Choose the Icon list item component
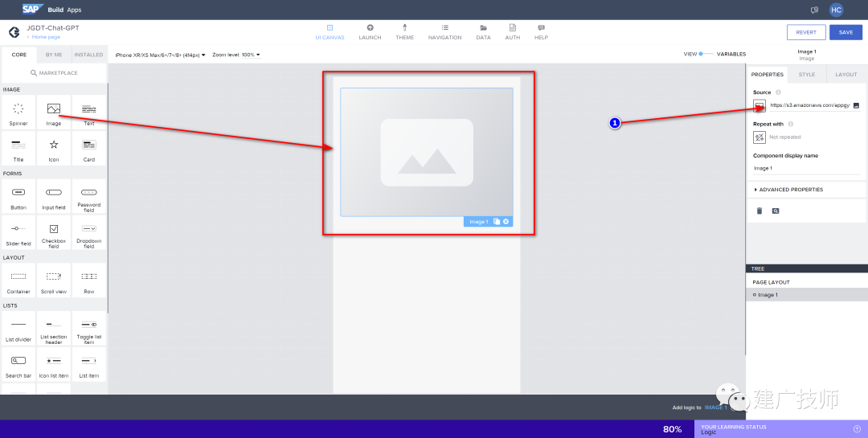The height and width of the screenshot is (438, 868). point(54,364)
